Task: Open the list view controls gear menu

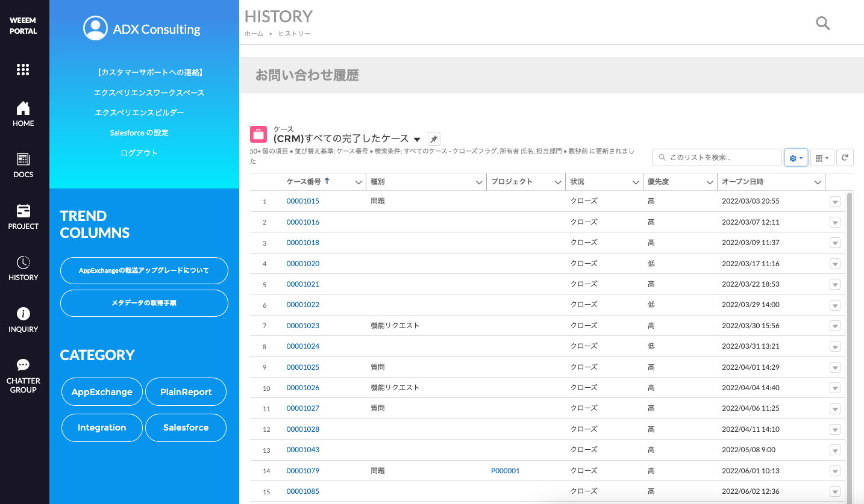Action: (x=796, y=157)
